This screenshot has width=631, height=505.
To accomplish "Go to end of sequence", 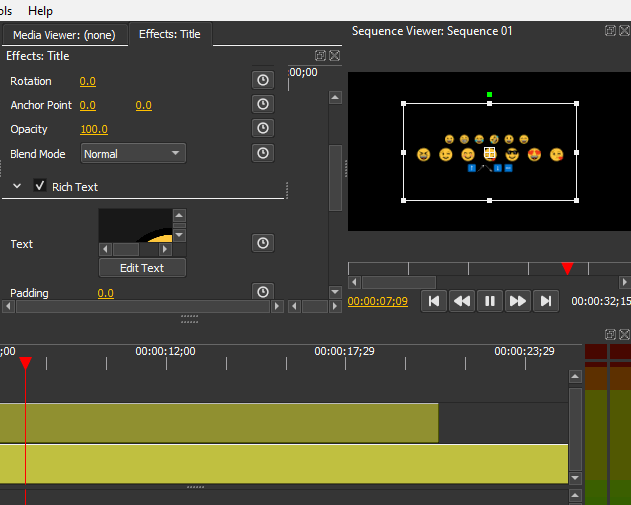I will click(x=546, y=301).
